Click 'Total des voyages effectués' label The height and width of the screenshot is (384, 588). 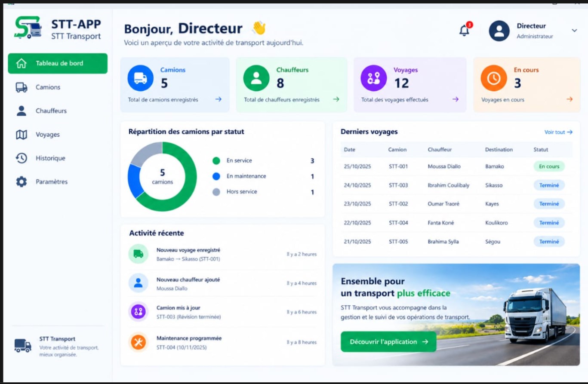tap(395, 100)
